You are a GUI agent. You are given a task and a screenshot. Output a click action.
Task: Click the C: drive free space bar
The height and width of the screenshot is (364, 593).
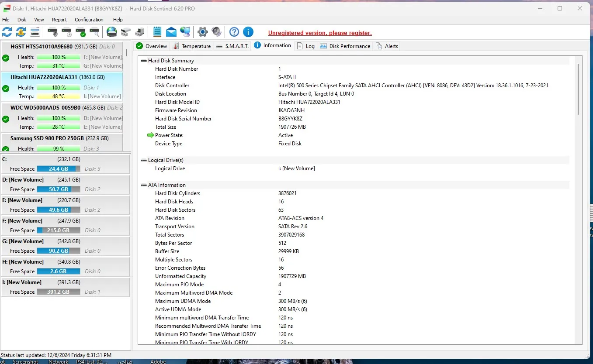pyautogui.click(x=59, y=169)
